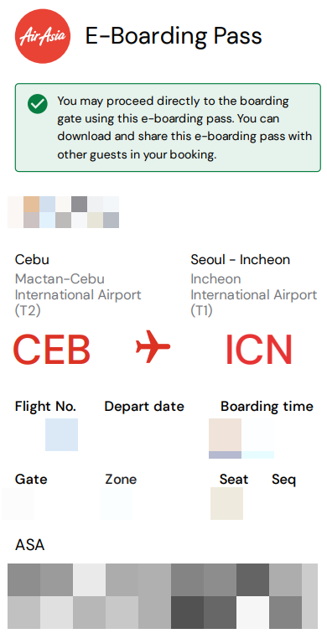Click the Seq label

click(x=284, y=480)
